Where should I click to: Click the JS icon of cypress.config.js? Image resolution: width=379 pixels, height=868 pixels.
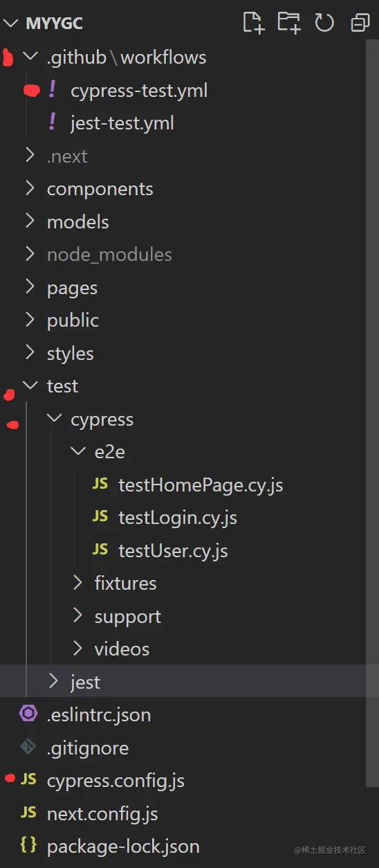28,779
